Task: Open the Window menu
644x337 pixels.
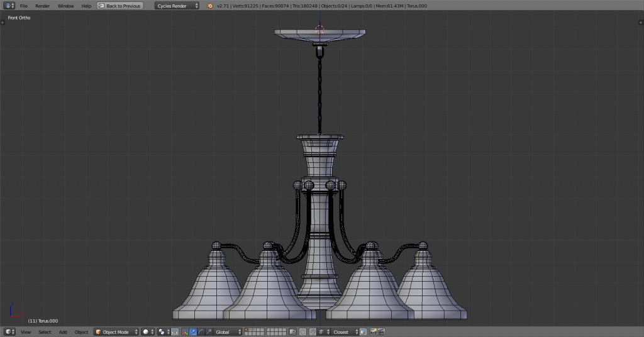Action: [65, 6]
